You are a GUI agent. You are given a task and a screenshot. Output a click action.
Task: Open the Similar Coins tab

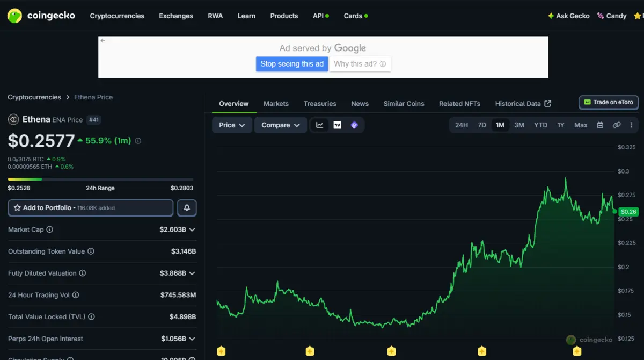(404, 104)
